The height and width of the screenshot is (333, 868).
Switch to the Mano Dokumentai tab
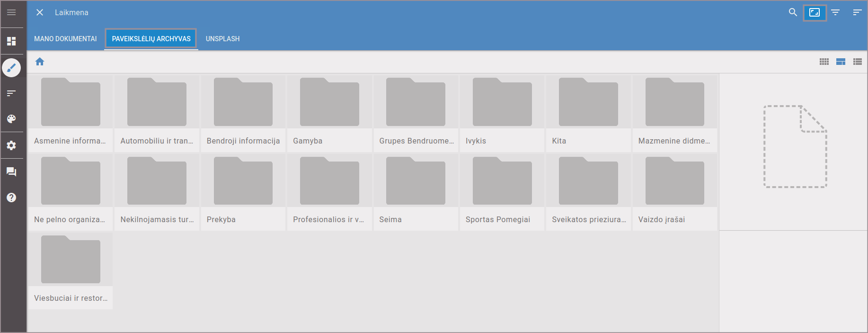tap(65, 39)
